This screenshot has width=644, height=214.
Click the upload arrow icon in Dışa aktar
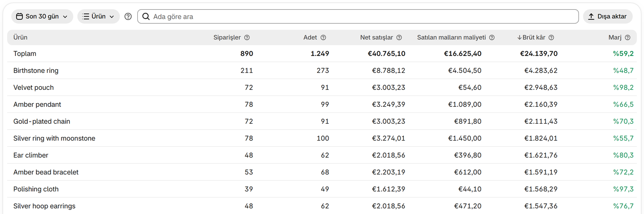(x=591, y=16)
